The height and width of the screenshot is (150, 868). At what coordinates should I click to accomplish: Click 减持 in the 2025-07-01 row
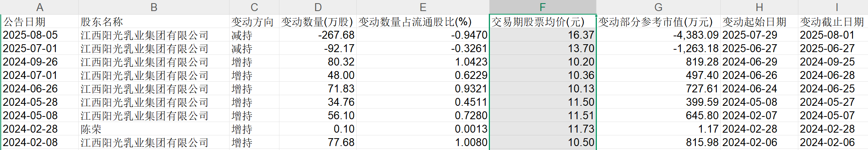[242, 49]
